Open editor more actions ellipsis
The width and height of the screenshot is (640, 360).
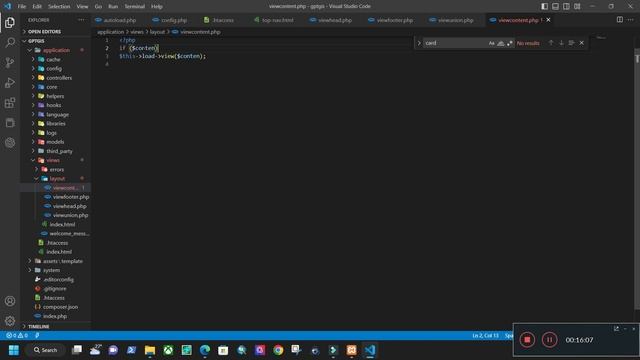pyautogui.click(x=631, y=20)
